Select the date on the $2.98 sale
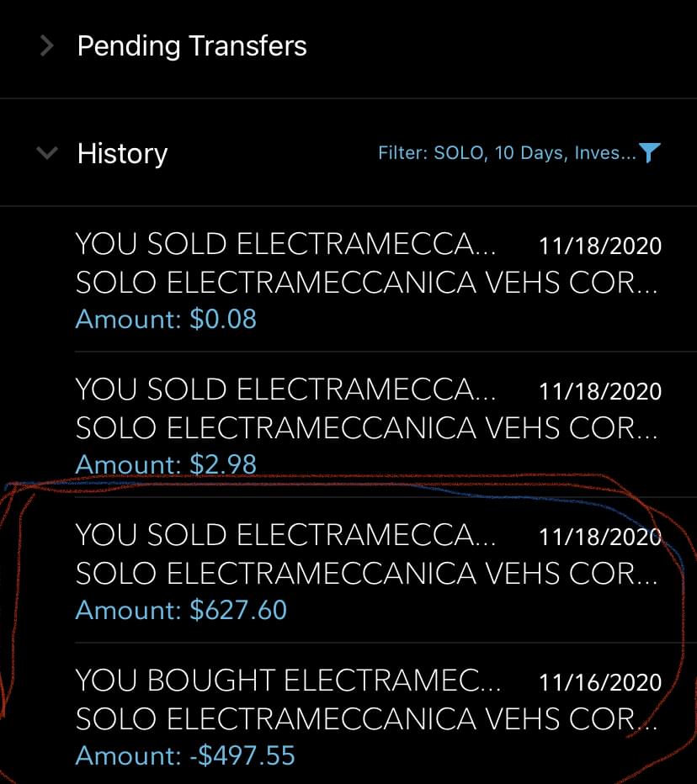Screen dimensions: 697x784 click(600, 391)
